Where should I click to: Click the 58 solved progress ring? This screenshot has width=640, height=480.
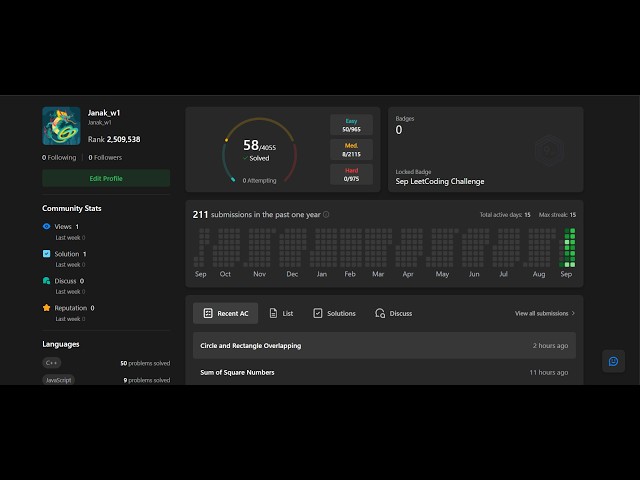(260, 150)
